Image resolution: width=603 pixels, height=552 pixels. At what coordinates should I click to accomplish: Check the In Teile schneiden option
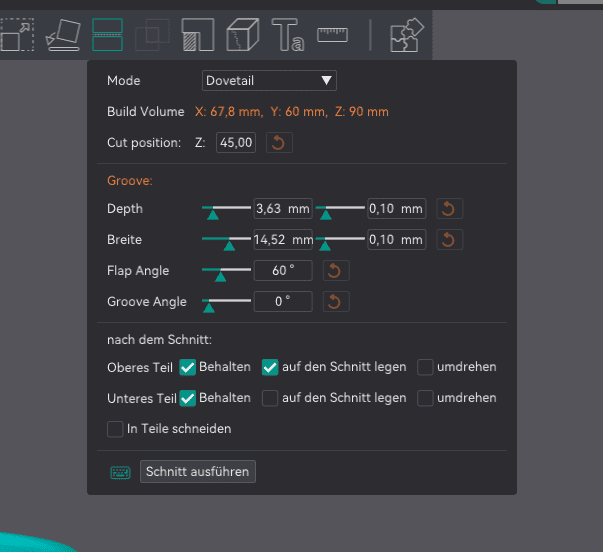115,429
